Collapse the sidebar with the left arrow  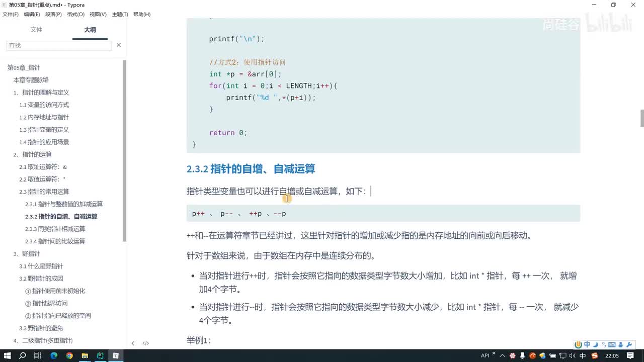(x=133, y=343)
